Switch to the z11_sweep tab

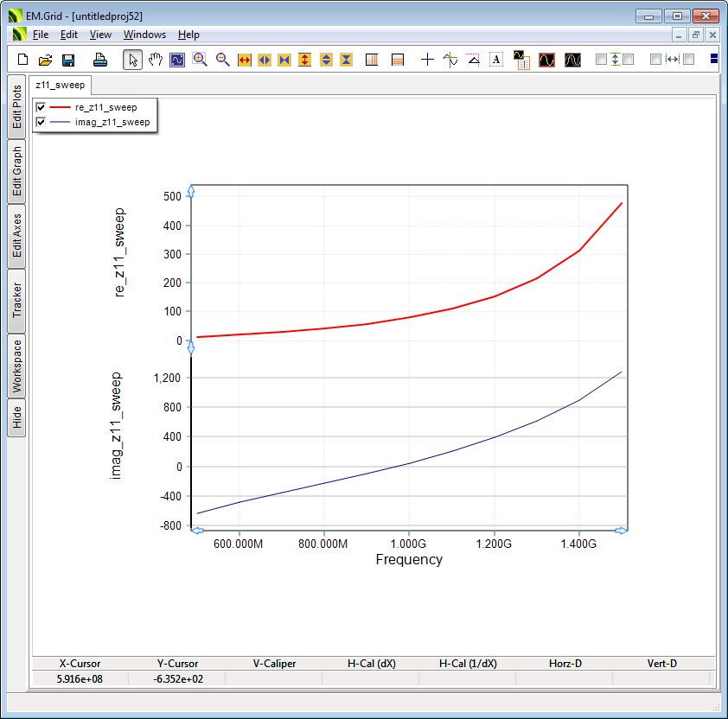pyautogui.click(x=59, y=85)
